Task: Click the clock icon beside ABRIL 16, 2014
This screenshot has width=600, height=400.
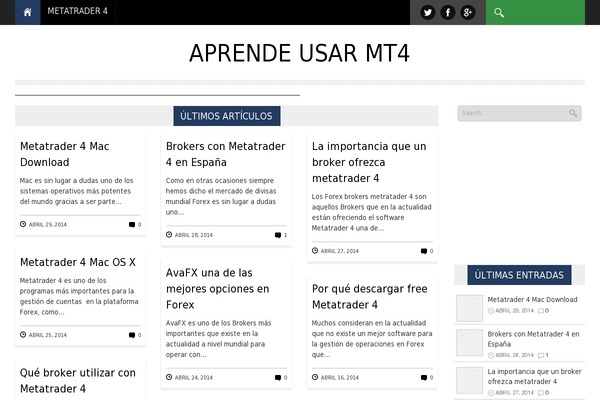Action: pyautogui.click(x=315, y=377)
